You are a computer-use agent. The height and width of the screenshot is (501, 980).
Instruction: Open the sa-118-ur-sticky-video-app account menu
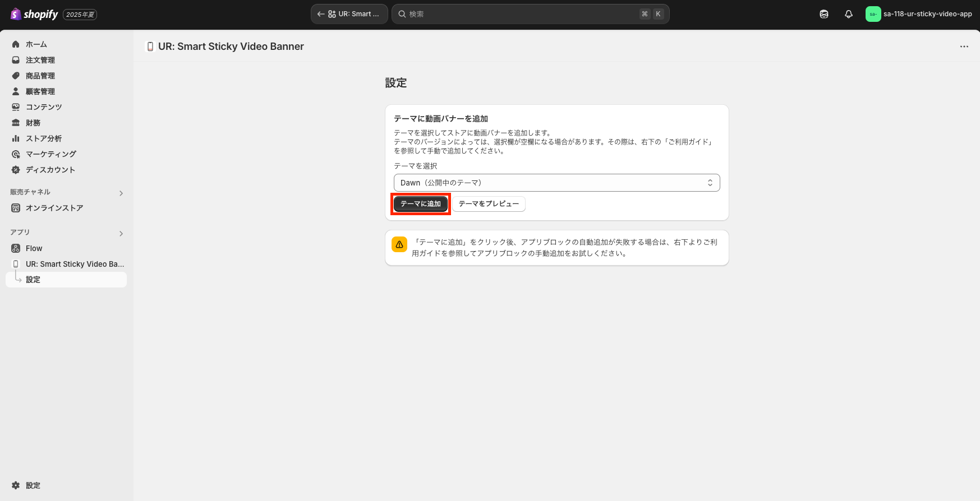(919, 14)
